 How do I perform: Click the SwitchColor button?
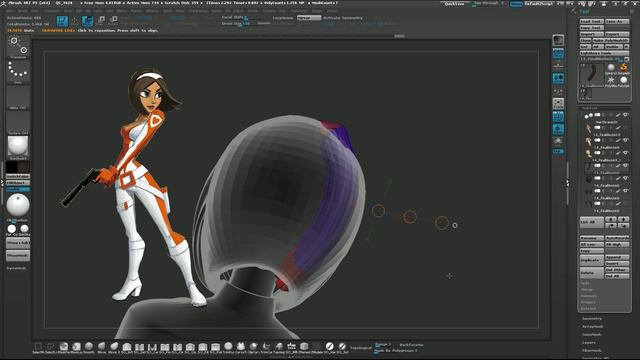[x=18, y=176]
